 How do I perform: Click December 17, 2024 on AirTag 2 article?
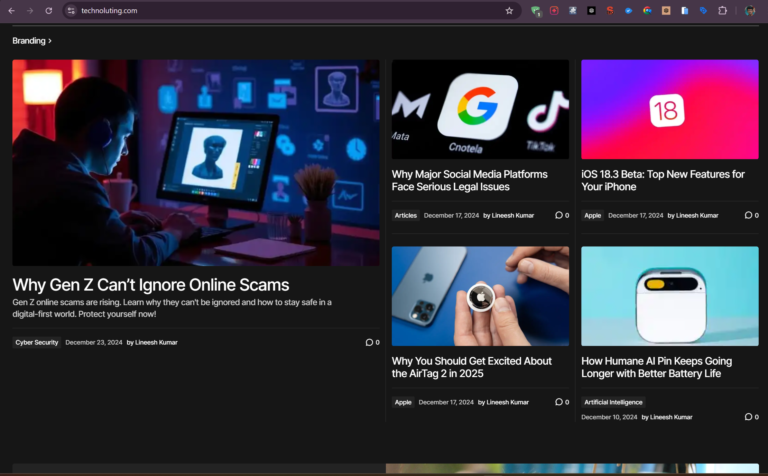coord(446,402)
